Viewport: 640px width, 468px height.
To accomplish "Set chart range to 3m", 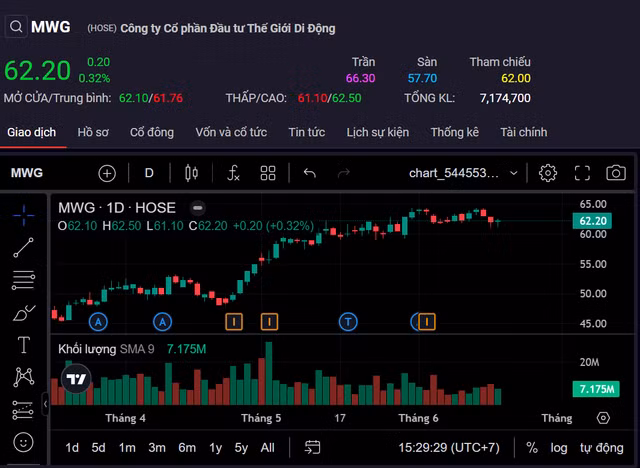I will click(157, 448).
